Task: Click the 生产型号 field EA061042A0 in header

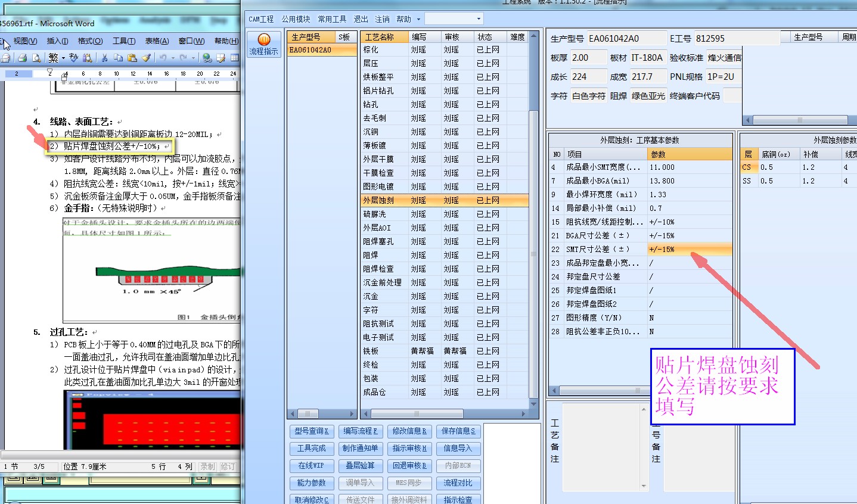Action: pos(627,39)
